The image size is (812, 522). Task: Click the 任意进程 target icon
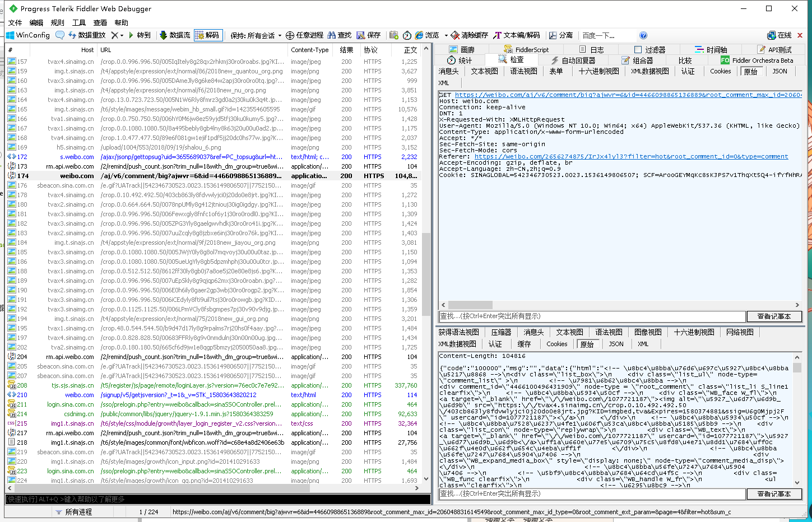pos(290,35)
